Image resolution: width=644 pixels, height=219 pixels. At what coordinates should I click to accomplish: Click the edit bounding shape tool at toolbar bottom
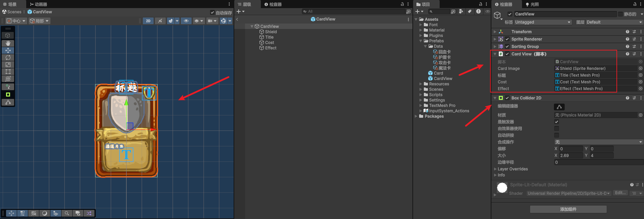8,102
